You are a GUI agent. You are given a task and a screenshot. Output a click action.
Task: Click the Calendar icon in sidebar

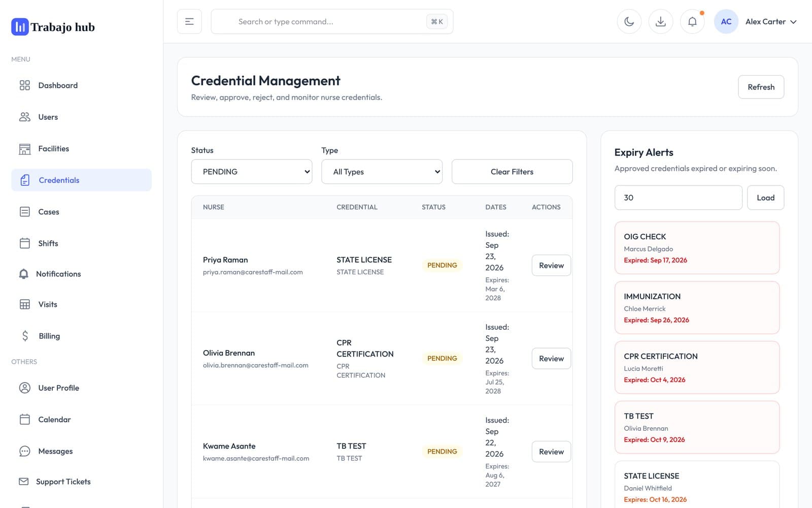pos(24,419)
